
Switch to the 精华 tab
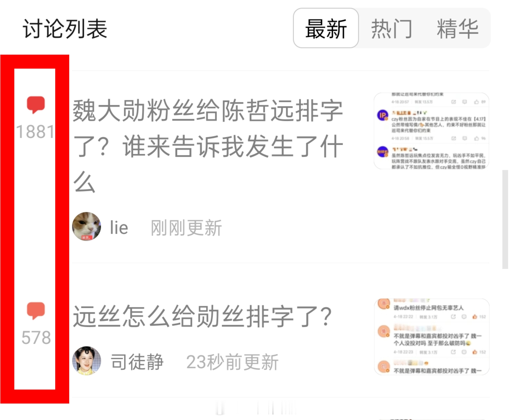click(x=457, y=29)
